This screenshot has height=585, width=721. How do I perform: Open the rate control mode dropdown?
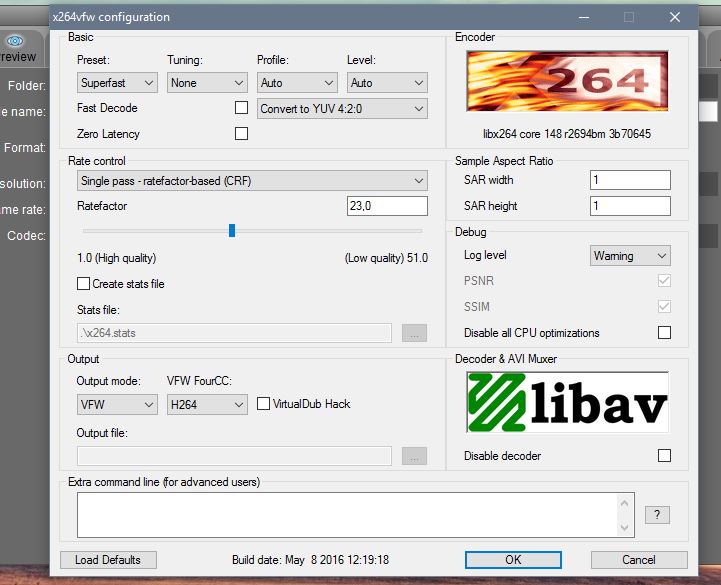(x=252, y=181)
